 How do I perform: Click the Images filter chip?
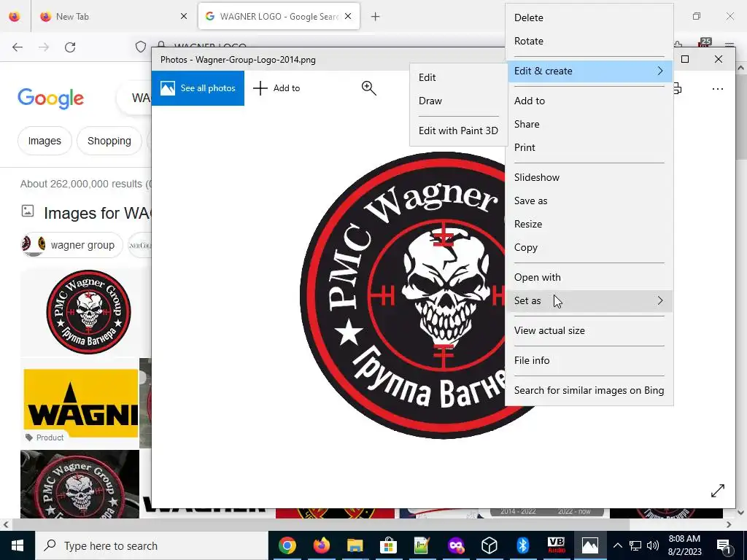[44, 141]
